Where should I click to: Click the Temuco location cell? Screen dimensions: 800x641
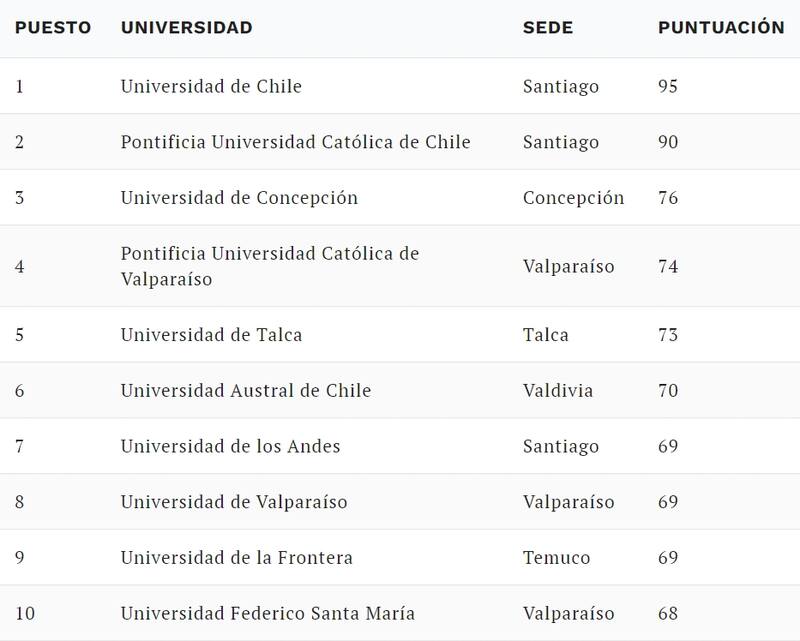pos(557,558)
